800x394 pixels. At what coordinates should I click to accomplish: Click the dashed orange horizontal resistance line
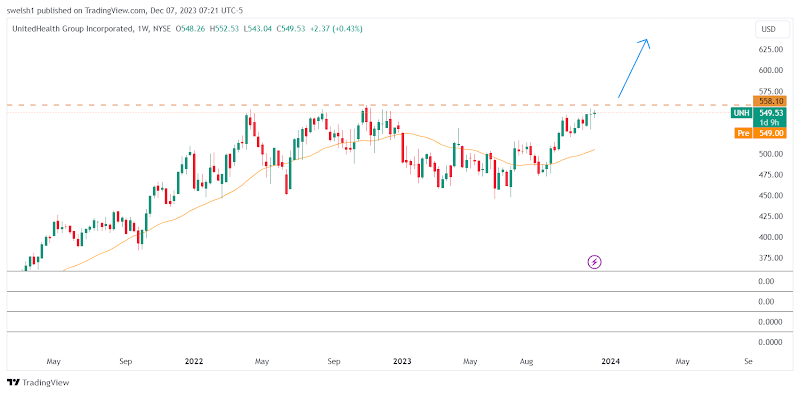380,105
